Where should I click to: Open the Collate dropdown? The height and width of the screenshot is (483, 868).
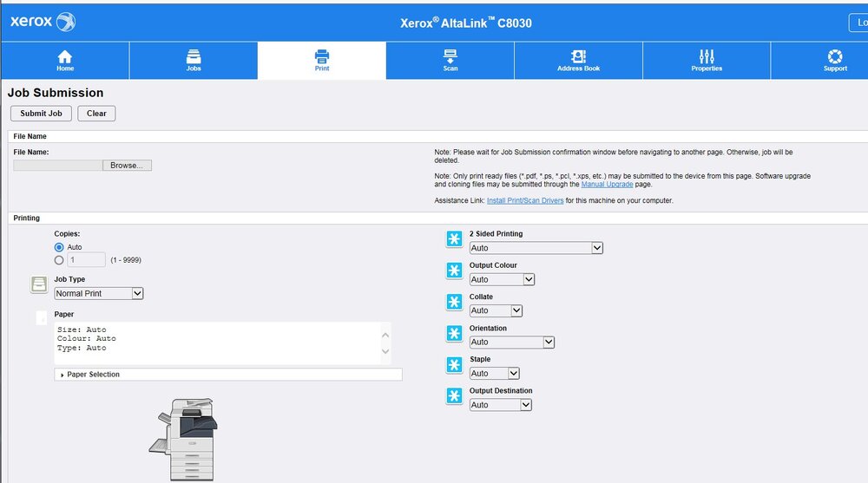click(x=496, y=310)
